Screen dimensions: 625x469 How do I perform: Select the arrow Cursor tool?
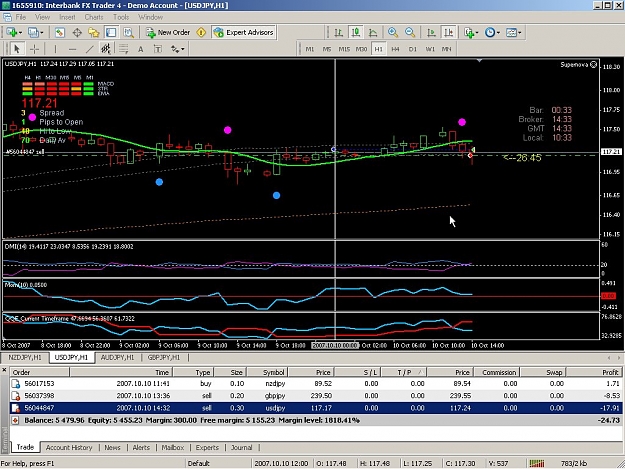point(16,49)
